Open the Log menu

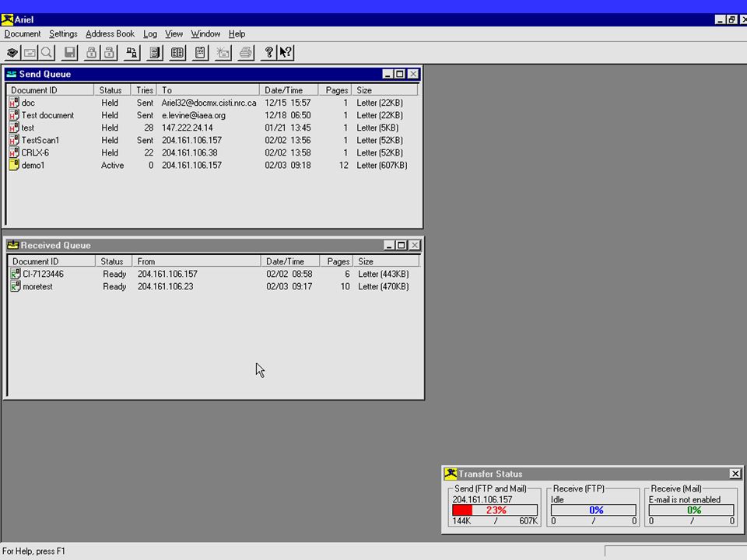click(x=150, y=33)
